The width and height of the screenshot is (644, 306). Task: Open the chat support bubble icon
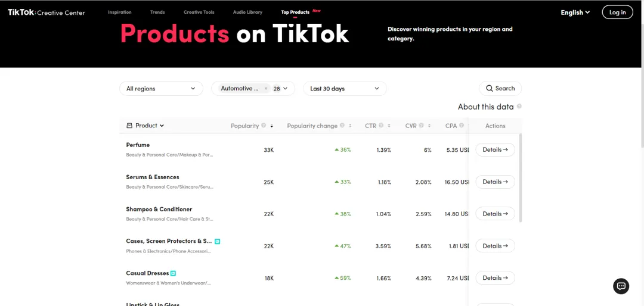tap(621, 286)
